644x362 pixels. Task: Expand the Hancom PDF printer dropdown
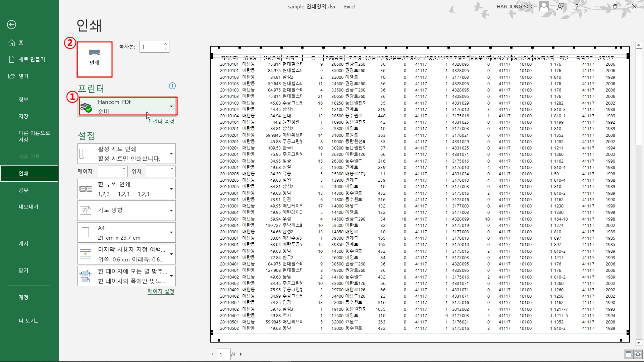171,106
